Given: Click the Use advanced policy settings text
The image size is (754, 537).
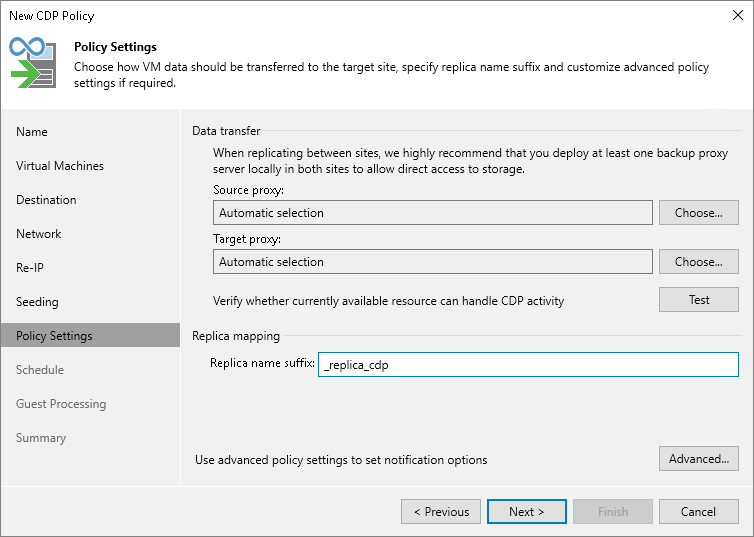Looking at the screenshot, I should tap(341, 460).
